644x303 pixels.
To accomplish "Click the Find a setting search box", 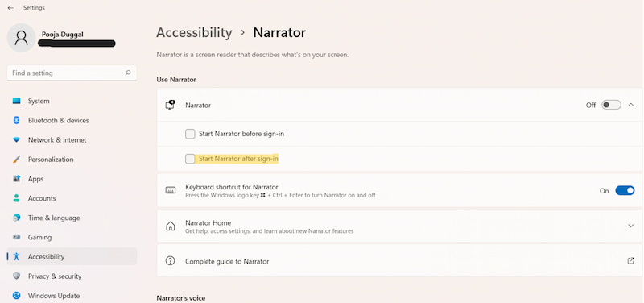I will pos(72,73).
